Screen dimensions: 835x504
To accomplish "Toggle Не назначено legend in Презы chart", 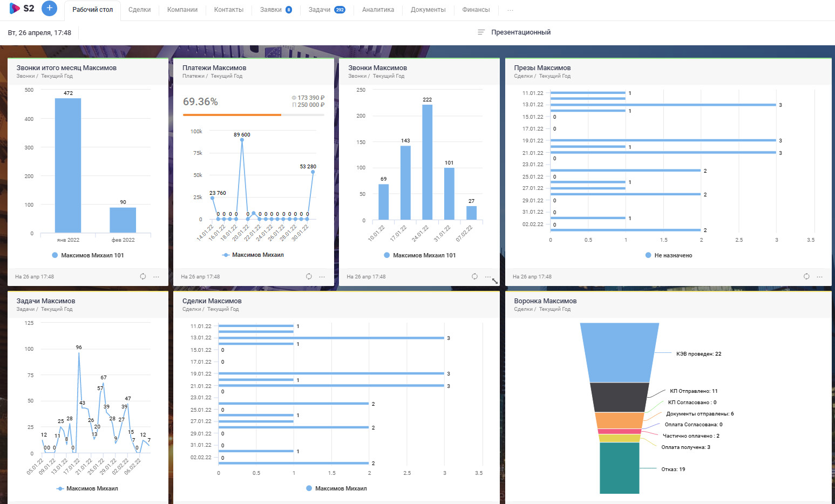I will (669, 255).
